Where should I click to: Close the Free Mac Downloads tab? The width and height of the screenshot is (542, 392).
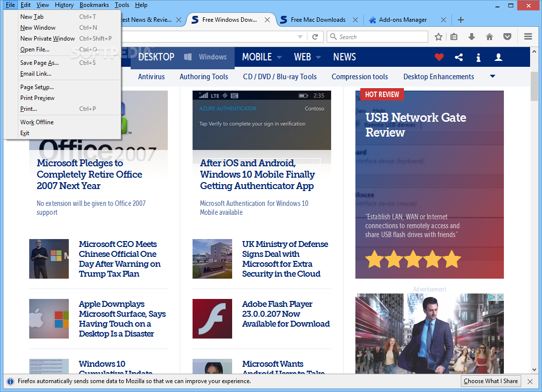tap(355, 20)
